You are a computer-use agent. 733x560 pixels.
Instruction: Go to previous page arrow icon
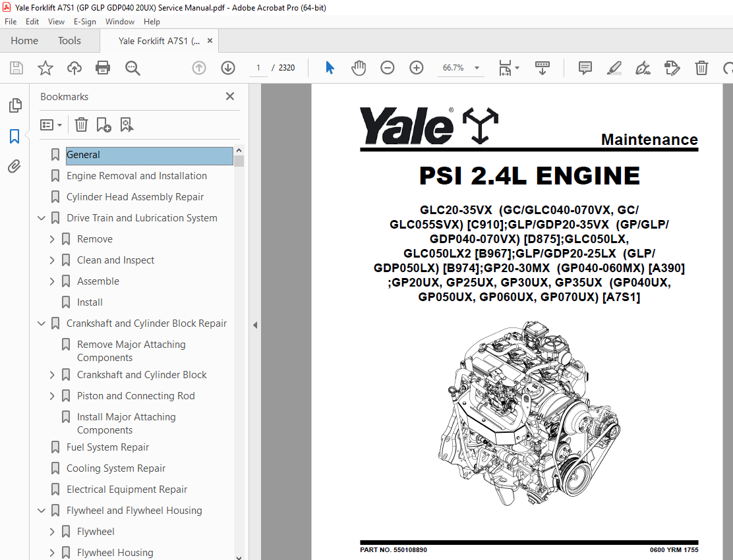(199, 69)
